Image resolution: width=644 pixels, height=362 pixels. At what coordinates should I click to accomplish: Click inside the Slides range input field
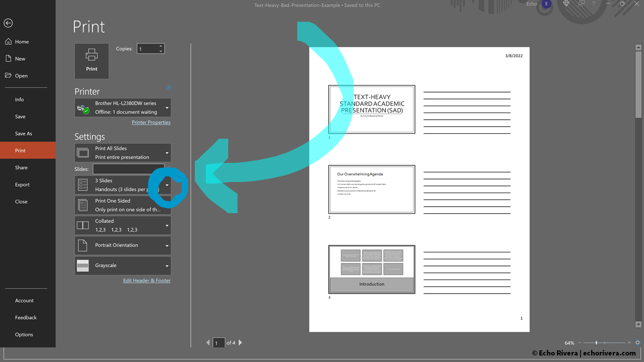128,169
